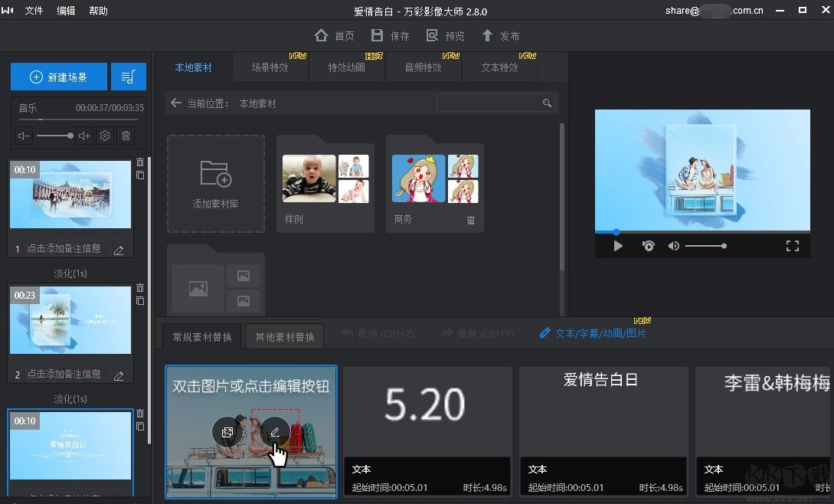This screenshot has width=834, height=504.
Task: Open the 商务 material folder
Action: coord(435,180)
